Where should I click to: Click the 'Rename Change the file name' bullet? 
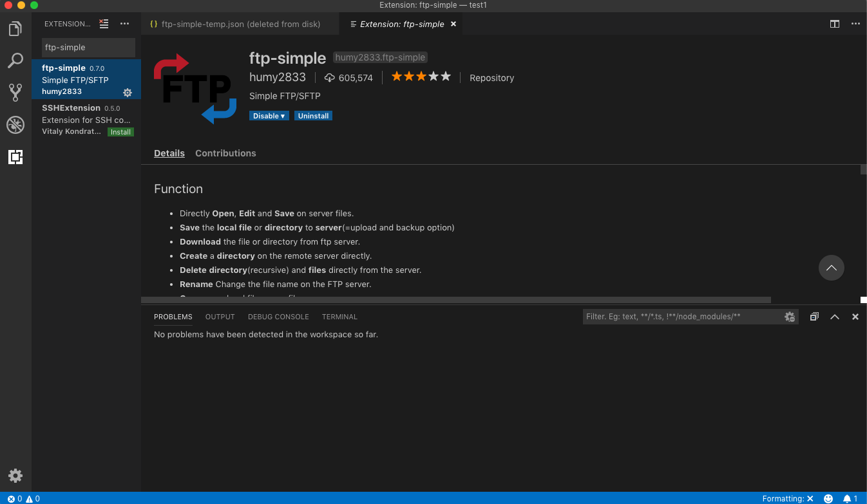(276, 284)
